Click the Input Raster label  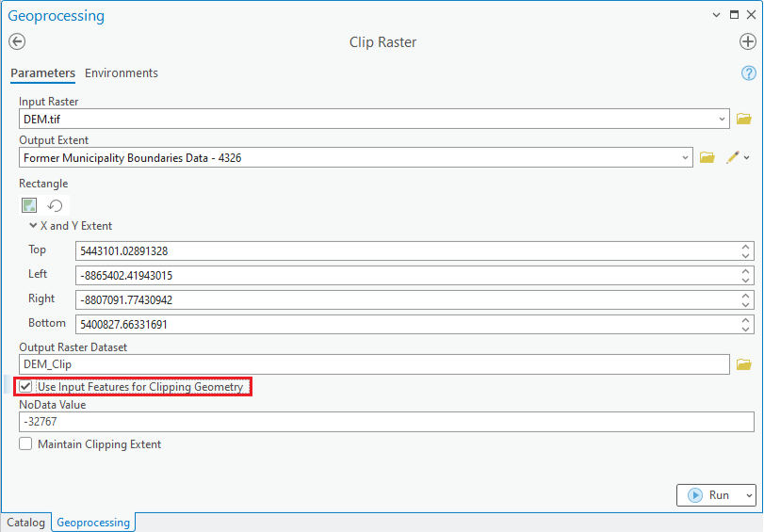point(49,102)
